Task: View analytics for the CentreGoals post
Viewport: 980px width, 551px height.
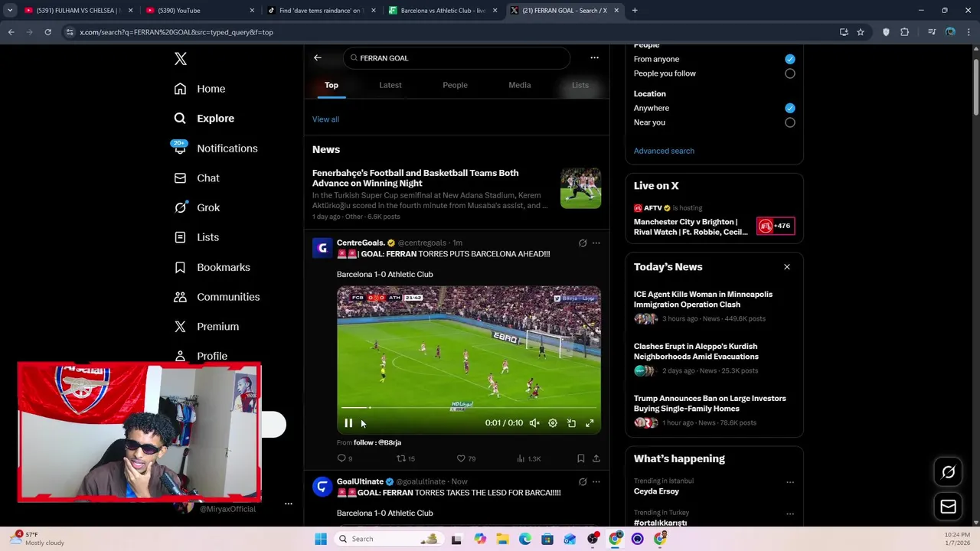Action: 528,458
